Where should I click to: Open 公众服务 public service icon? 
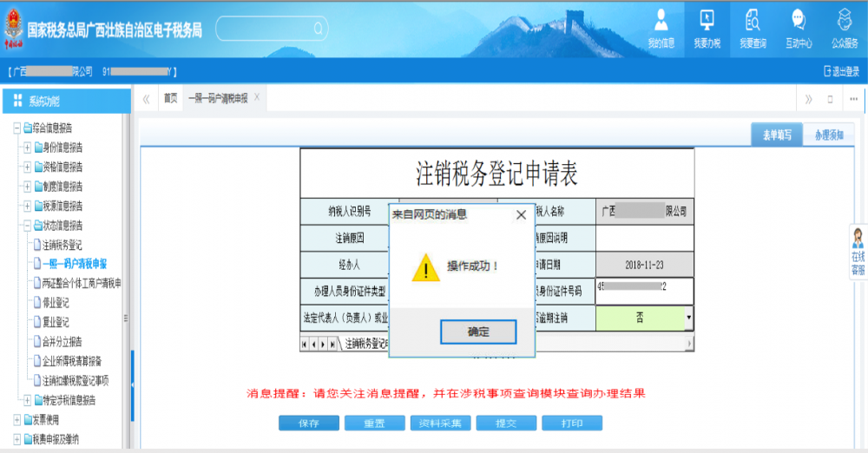click(x=844, y=27)
